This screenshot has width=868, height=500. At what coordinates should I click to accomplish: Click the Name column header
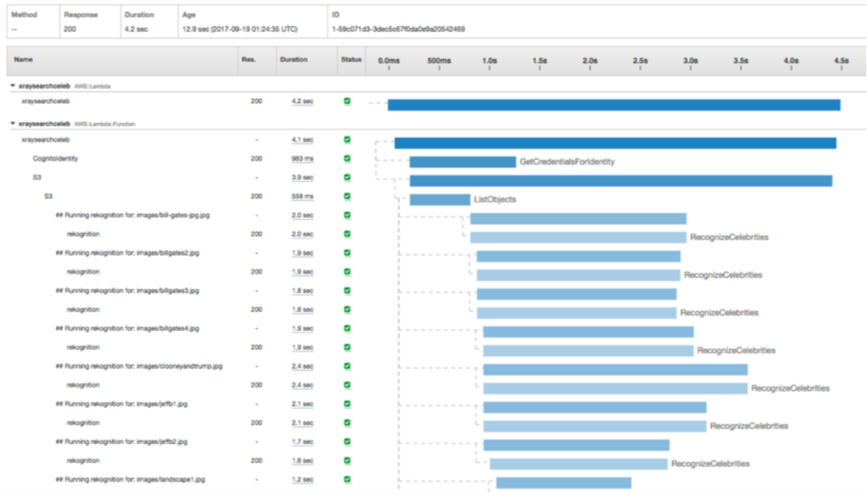[22, 60]
